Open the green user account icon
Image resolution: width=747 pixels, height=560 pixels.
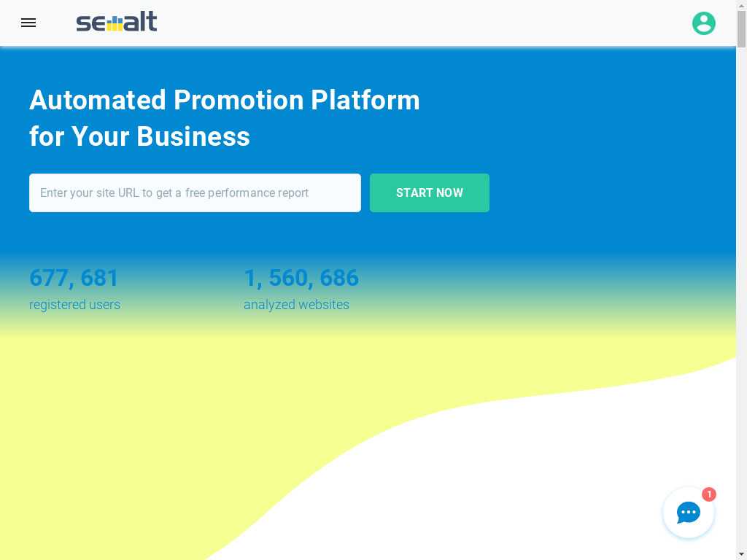pos(704,23)
